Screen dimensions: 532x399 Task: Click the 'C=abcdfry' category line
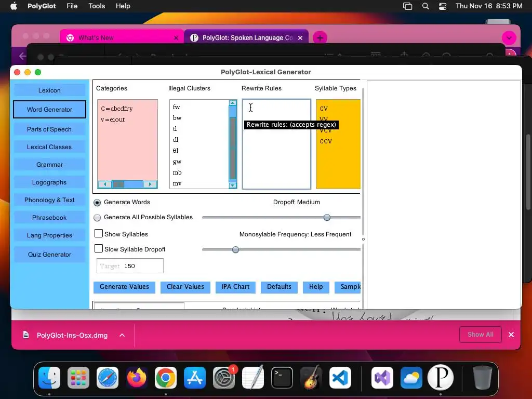pyautogui.click(x=117, y=109)
